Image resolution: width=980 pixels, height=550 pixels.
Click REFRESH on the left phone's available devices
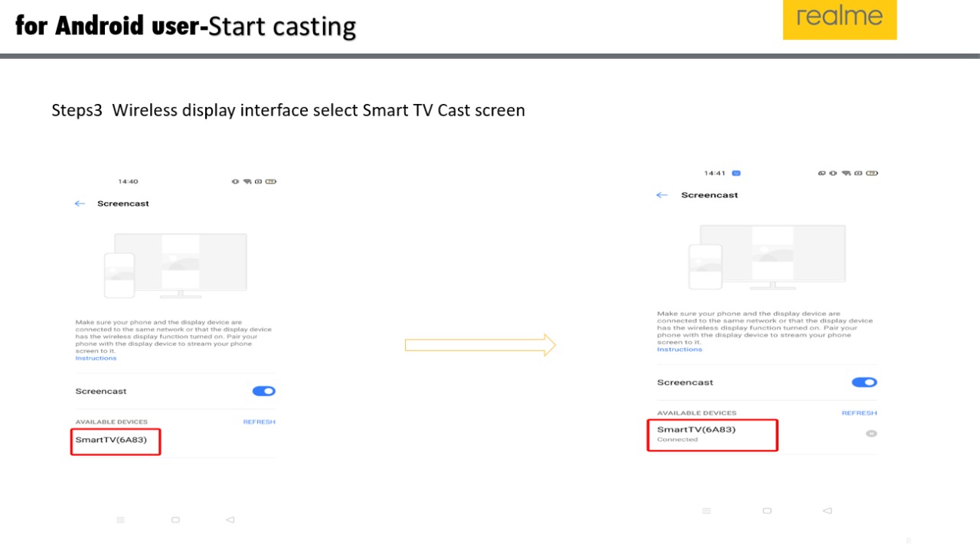pyautogui.click(x=259, y=422)
